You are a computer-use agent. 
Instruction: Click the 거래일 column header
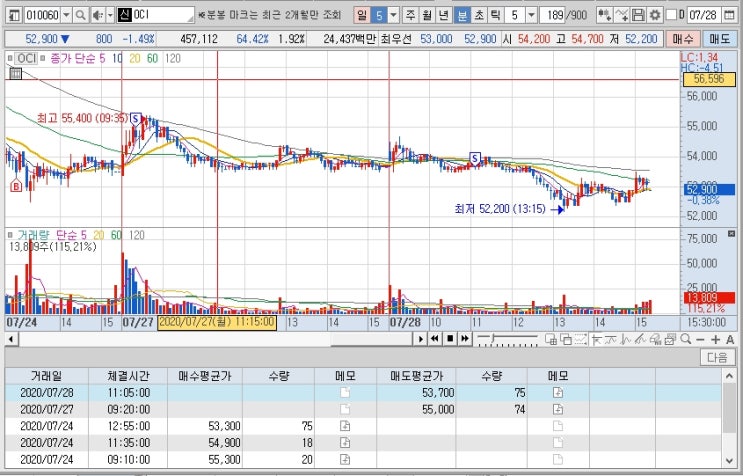coord(46,376)
